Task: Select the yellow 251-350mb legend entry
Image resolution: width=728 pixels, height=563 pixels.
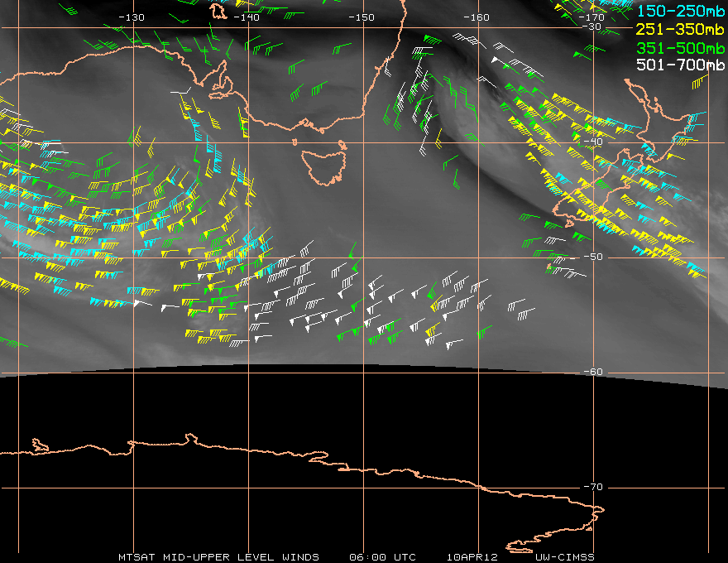Action: click(x=682, y=29)
